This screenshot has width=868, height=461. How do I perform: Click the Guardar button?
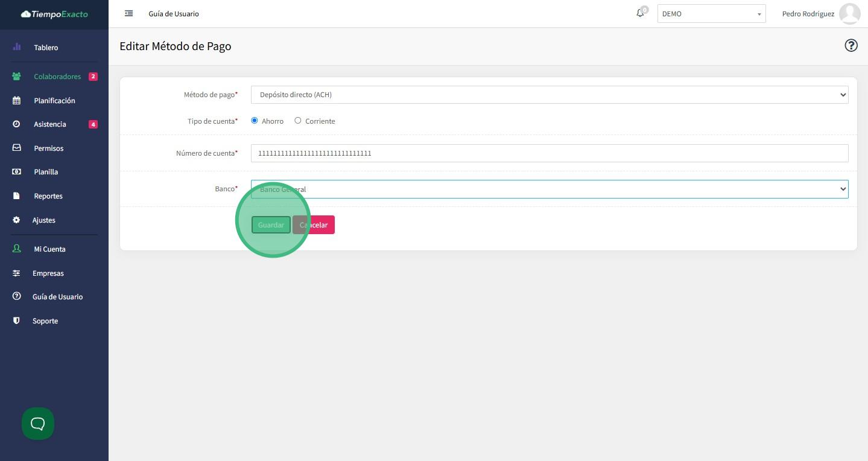click(x=271, y=225)
